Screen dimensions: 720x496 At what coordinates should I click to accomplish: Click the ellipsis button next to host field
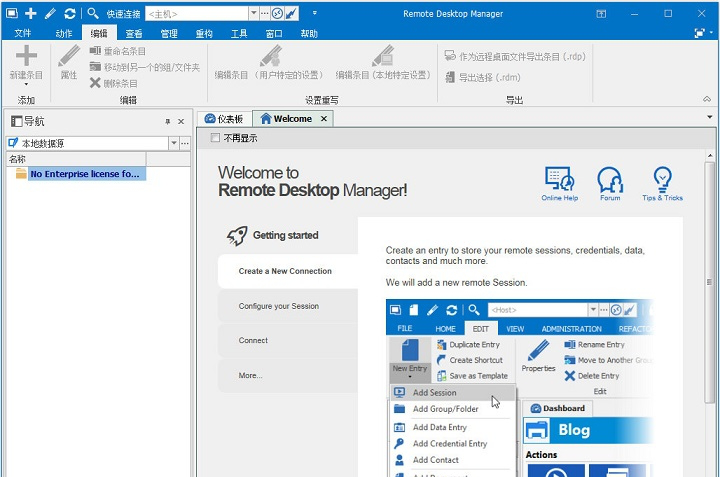click(265, 14)
